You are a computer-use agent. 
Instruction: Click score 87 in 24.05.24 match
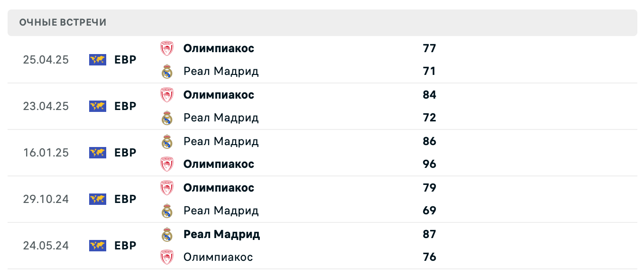pyautogui.click(x=429, y=234)
